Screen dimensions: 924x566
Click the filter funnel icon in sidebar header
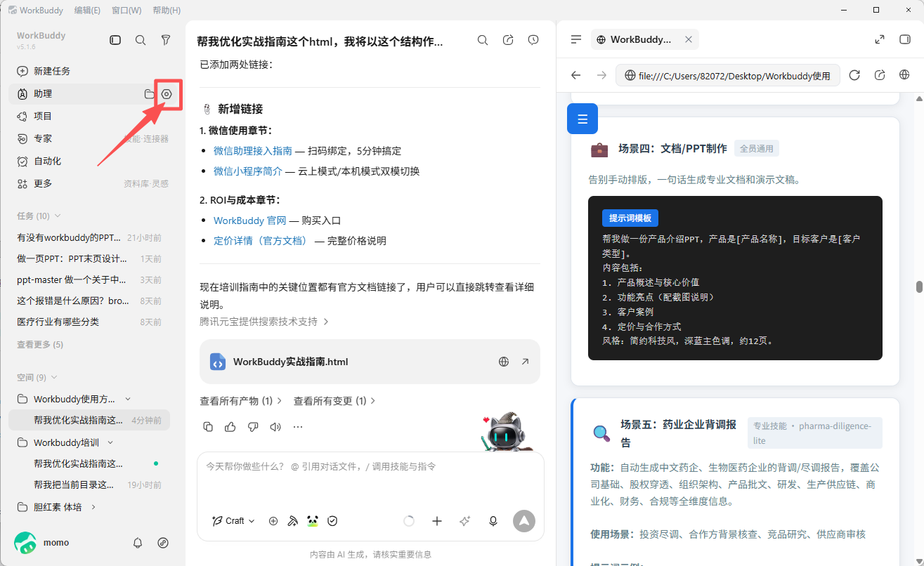click(x=166, y=41)
